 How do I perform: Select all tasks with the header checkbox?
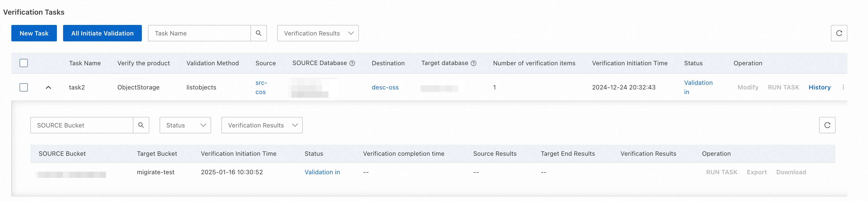[x=24, y=63]
